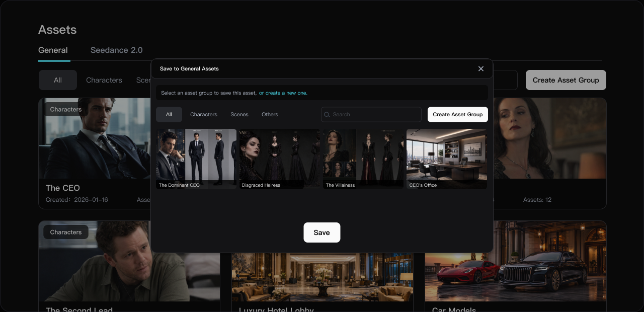Viewport: 644px width, 312px height.
Task: Click the 'Save to General Assets' title
Action: coord(189,68)
